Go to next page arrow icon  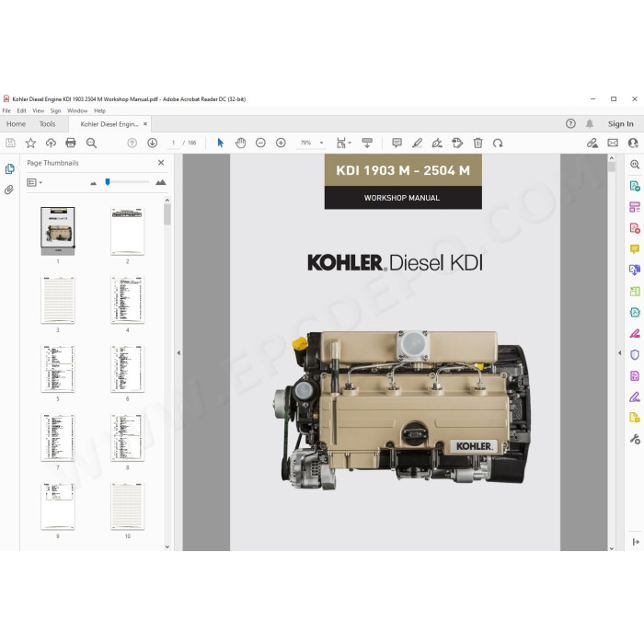(153, 143)
